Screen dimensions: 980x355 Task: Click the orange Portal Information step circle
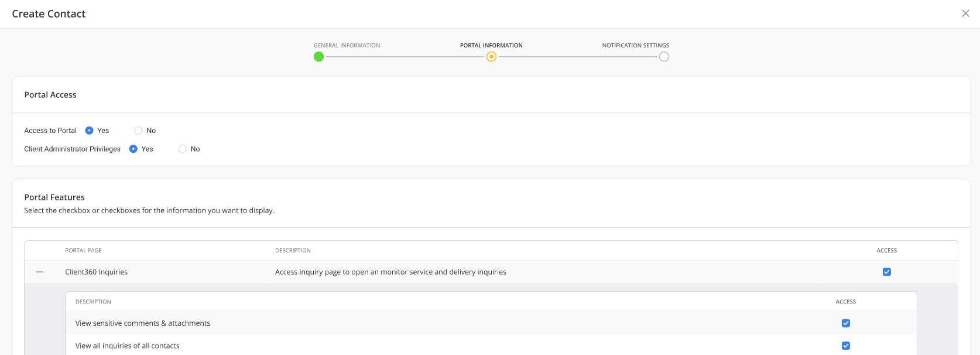pos(491,57)
